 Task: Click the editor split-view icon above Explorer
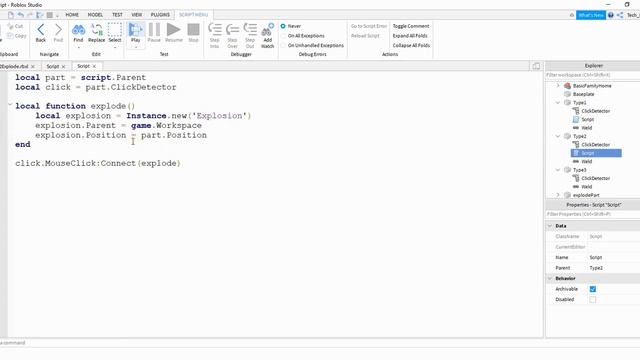tap(536, 66)
